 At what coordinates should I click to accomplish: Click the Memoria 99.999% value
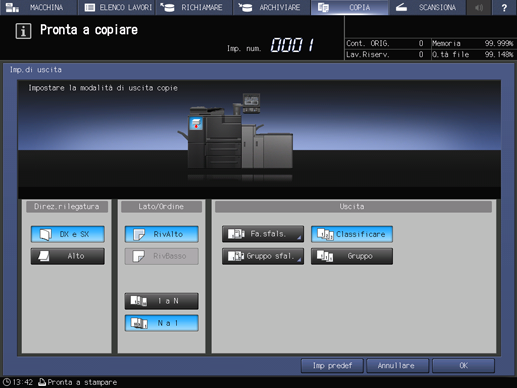(499, 43)
